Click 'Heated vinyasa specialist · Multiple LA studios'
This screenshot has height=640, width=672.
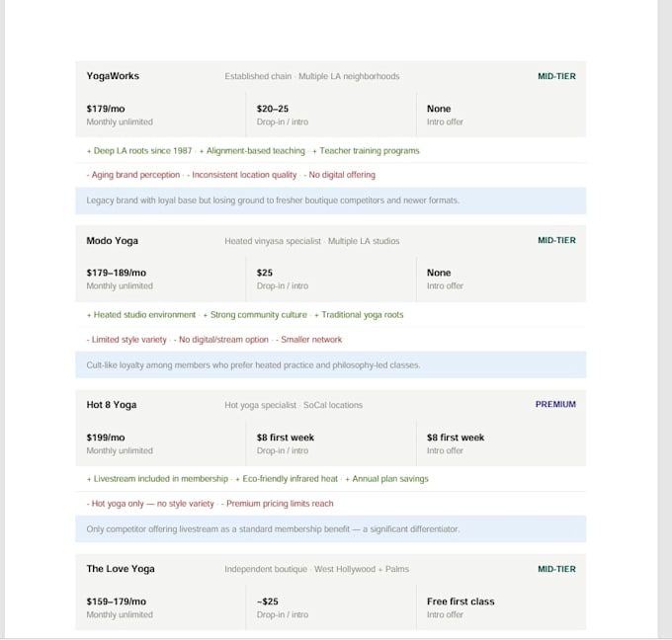(312, 241)
